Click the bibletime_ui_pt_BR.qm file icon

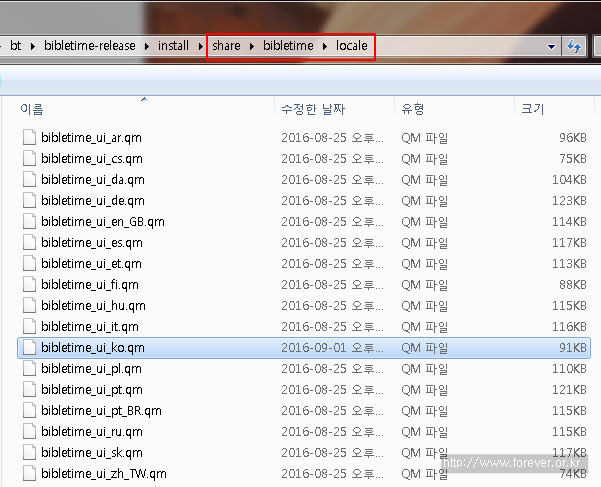[x=30, y=411]
